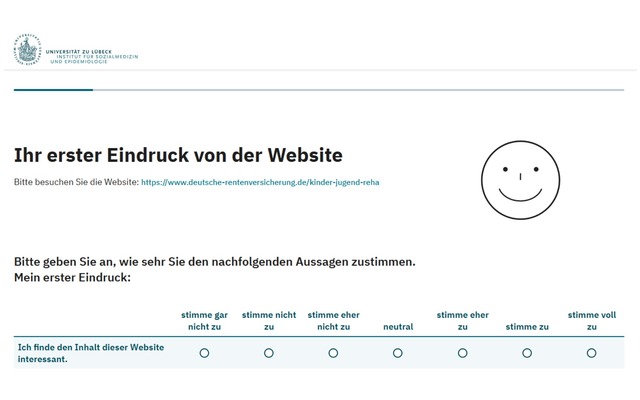Click column header 'neutral'
The width and height of the screenshot is (640, 400).
[x=398, y=327]
